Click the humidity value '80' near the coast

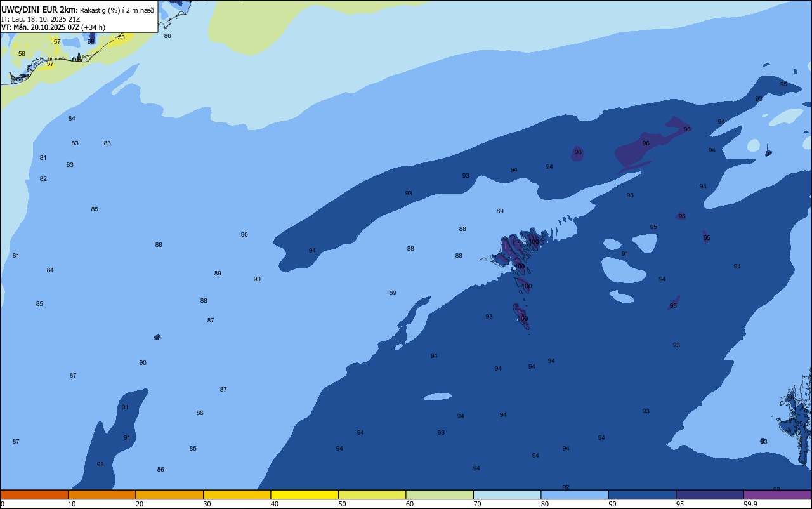pos(167,36)
